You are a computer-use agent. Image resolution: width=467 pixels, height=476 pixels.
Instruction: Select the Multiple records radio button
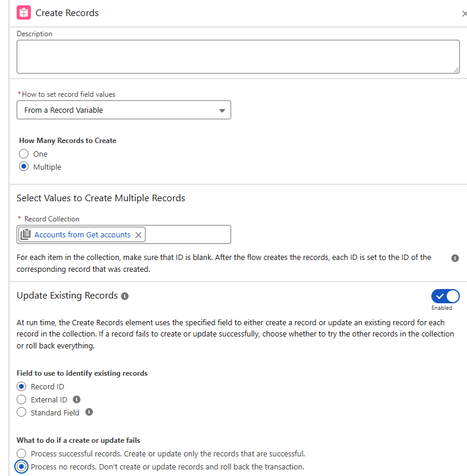(x=24, y=167)
